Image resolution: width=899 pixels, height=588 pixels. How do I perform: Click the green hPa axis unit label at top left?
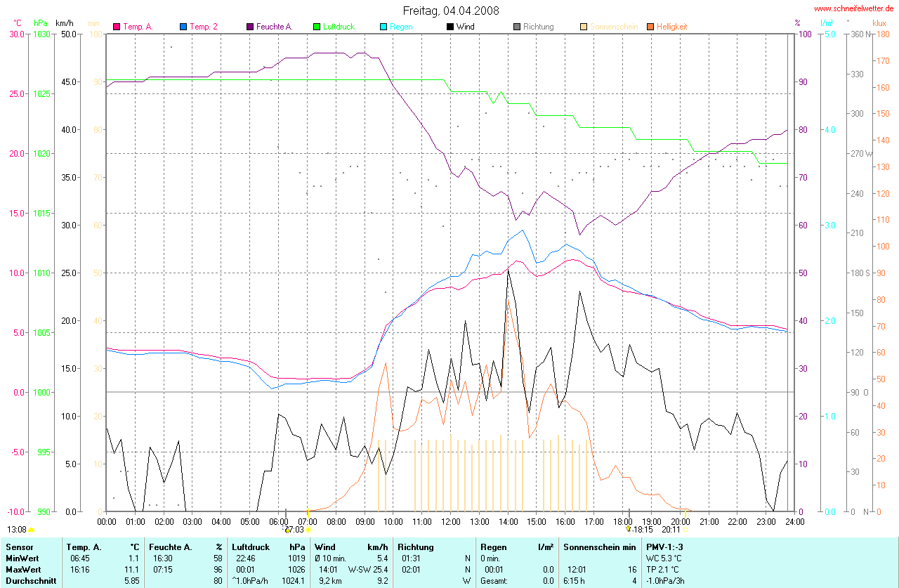[x=40, y=23]
